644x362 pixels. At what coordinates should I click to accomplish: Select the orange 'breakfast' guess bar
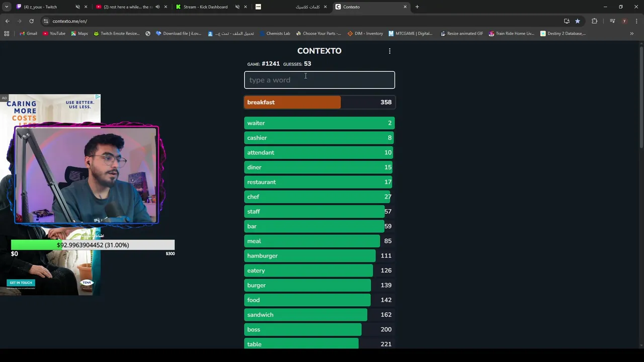pyautogui.click(x=319, y=102)
